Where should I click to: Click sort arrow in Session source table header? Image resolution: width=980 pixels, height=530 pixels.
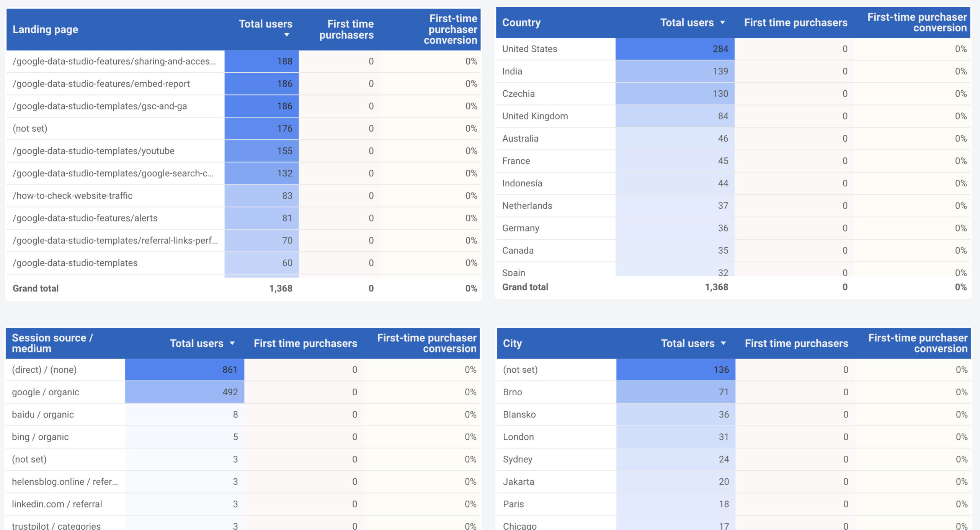click(x=232, y=343)
